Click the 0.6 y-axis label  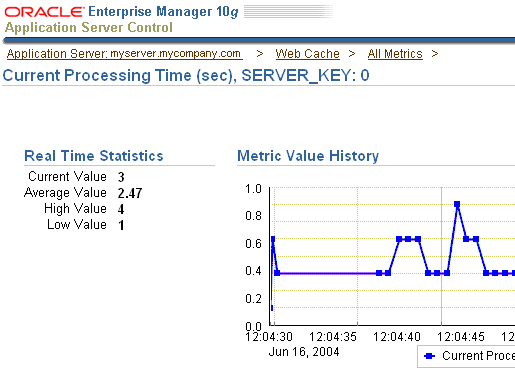253,244
